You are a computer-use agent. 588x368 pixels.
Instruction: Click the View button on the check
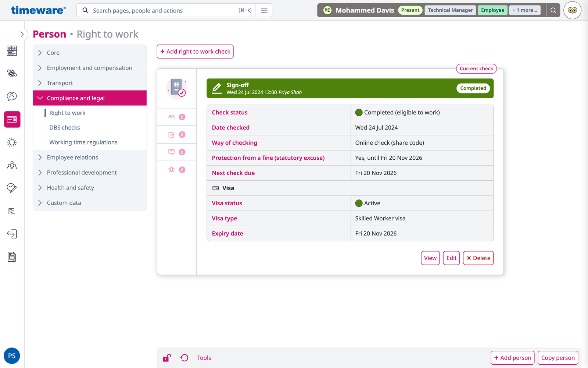coord(430,258)
